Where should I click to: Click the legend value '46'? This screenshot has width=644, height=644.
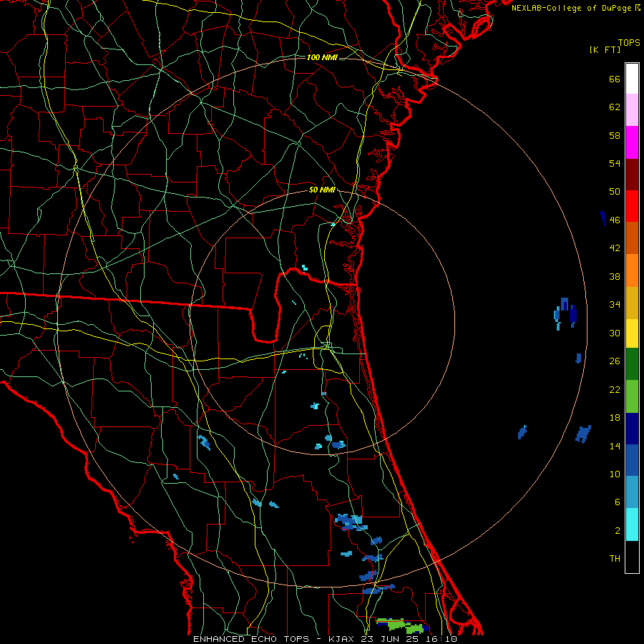615,220
